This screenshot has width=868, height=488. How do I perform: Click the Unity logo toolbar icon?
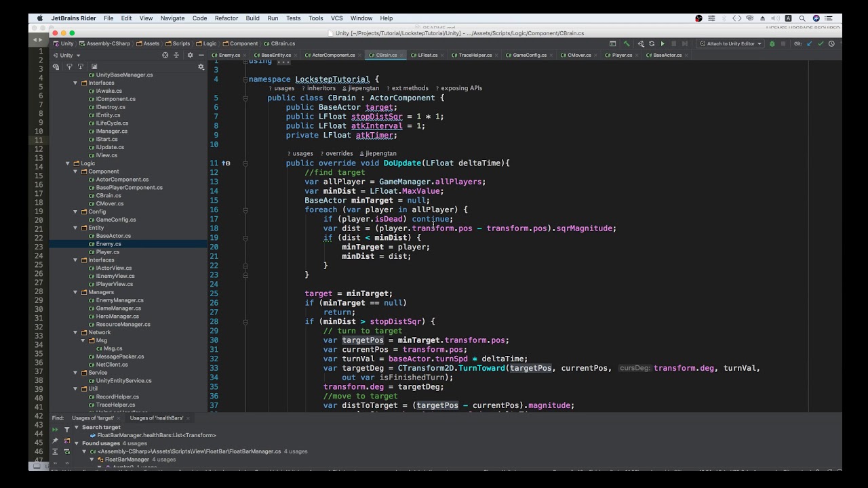(641, 43)
